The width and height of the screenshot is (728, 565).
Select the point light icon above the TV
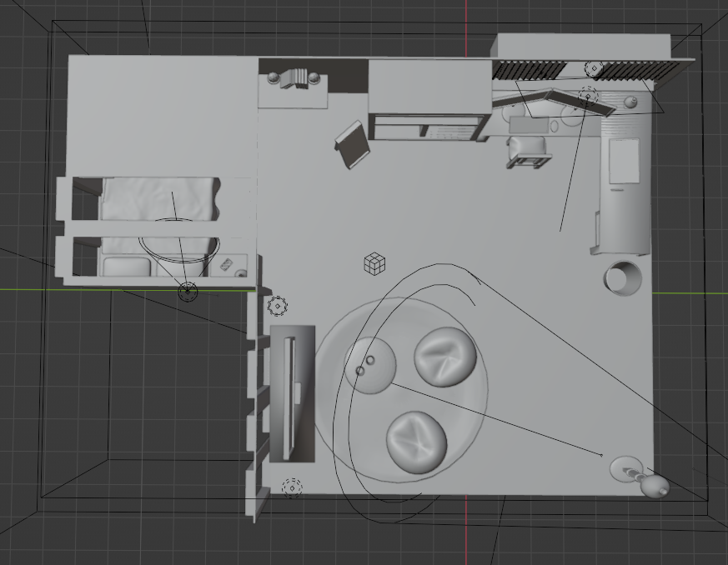[278, 306]
